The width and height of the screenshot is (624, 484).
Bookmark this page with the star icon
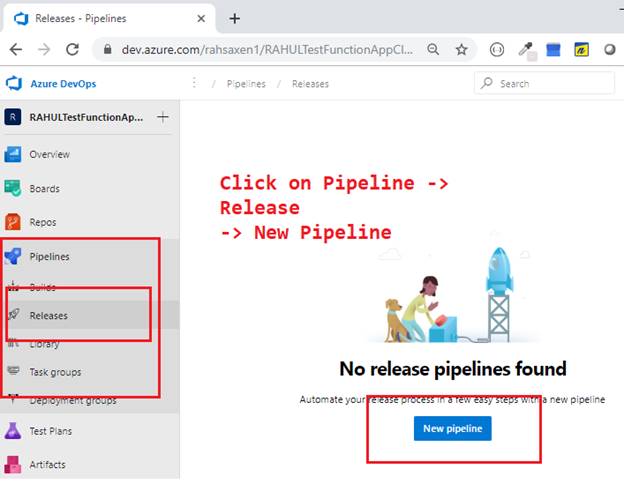[462, 50]
